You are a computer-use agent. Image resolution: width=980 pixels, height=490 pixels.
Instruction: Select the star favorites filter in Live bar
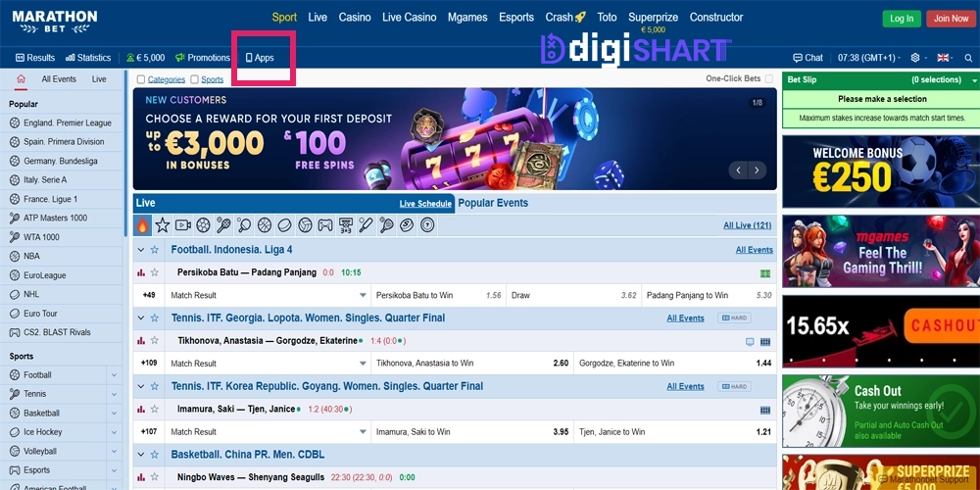(x=163, y=225)
